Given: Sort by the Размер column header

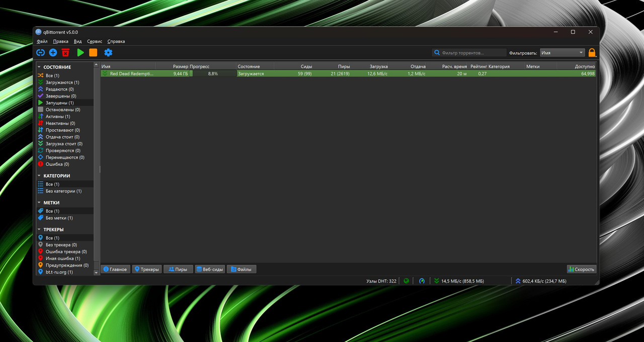Looking at the screenshot, I should pyautogui.click(x=172, y=66).
